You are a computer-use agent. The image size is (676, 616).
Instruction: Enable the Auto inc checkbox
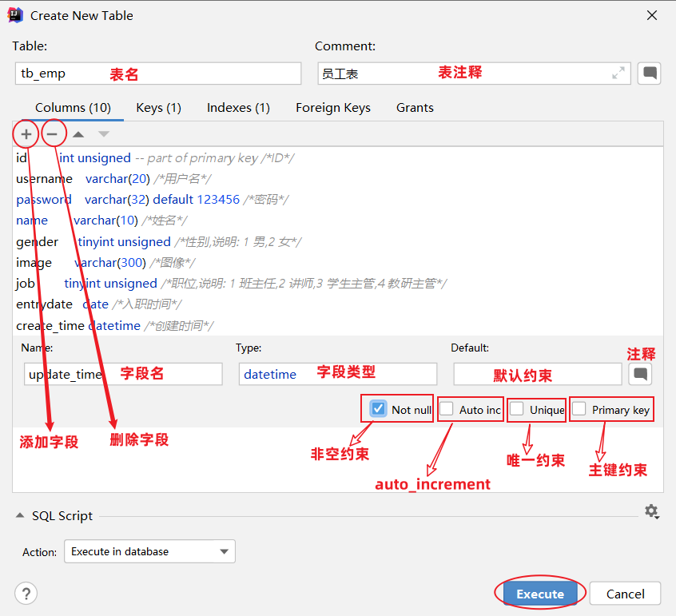[447, 409]
